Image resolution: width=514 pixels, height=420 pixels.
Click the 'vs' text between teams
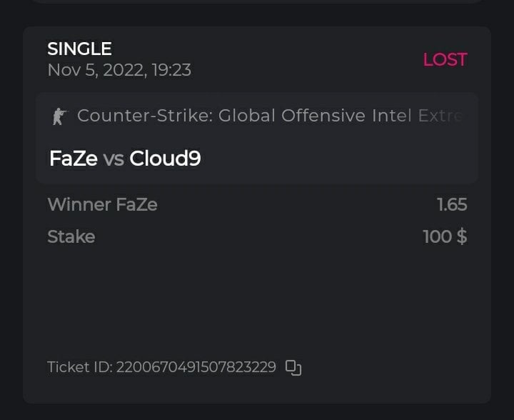114,159
